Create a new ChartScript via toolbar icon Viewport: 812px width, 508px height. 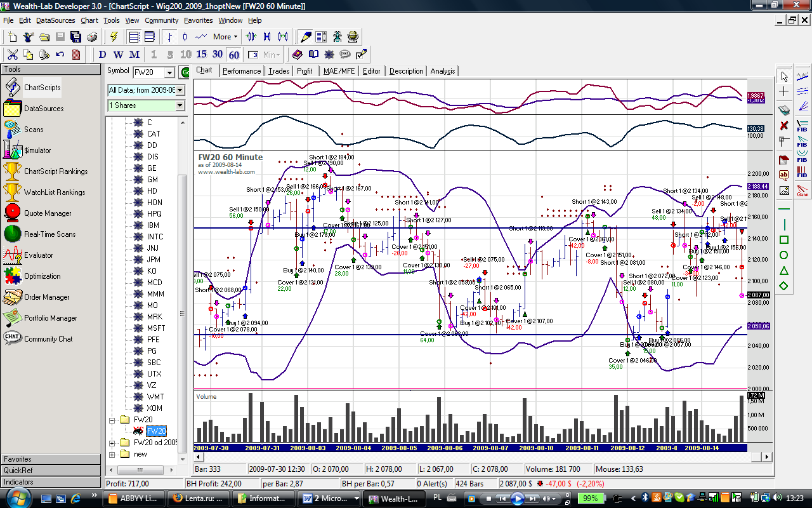pos(13,37)
